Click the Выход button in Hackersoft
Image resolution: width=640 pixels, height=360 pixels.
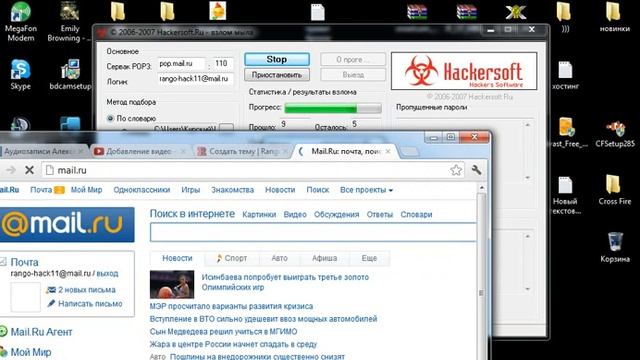(353, 75)
